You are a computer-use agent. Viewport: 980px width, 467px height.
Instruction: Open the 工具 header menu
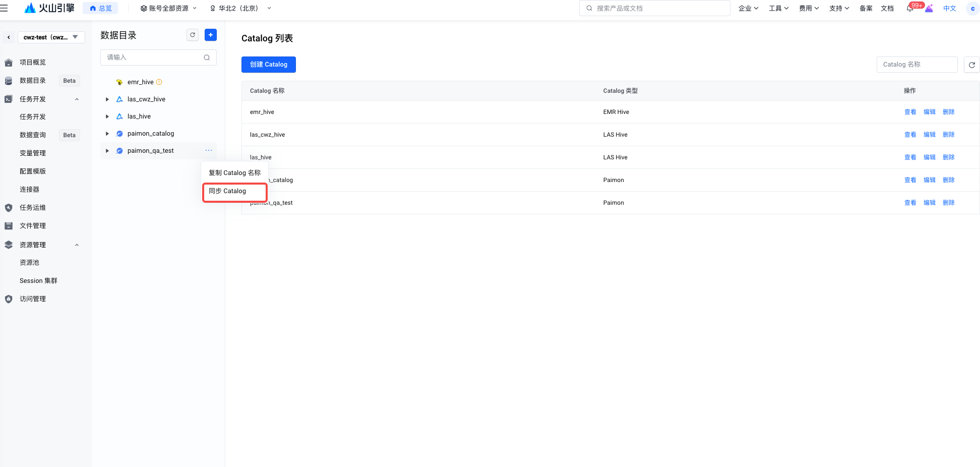point(778,8)
